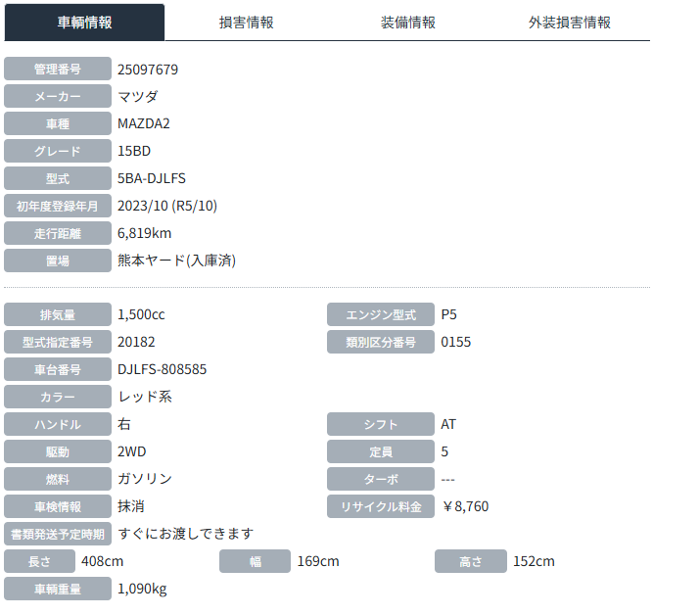Select the 型式 value 5BA-DJLFS
Image resolution: width=700 pixels, height=615 pixels.
click(151, 178)
